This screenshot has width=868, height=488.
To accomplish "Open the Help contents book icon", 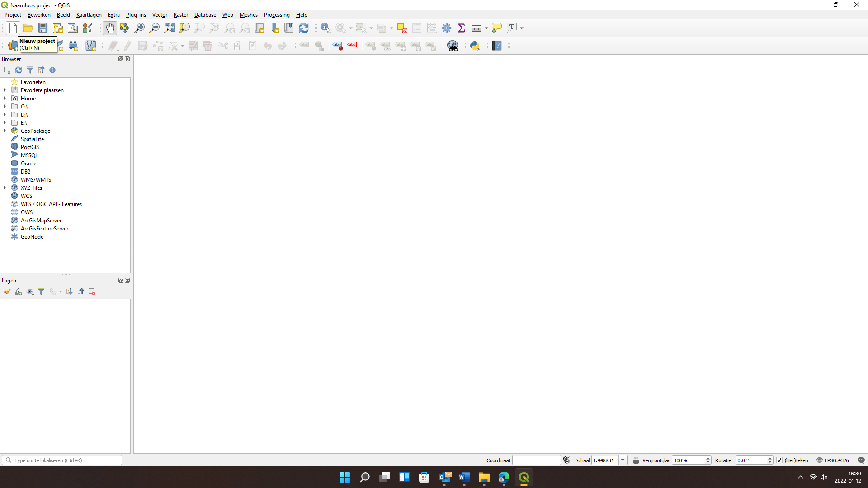I will click(497, 46).
